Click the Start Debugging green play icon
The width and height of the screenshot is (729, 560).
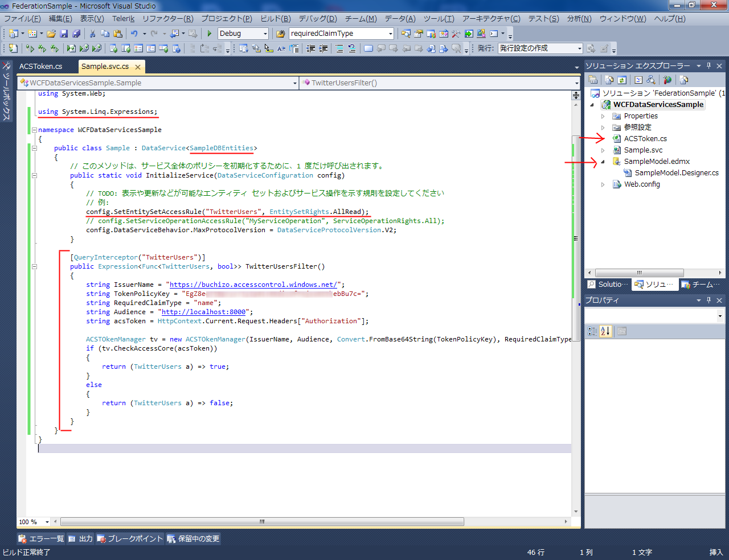210,34
